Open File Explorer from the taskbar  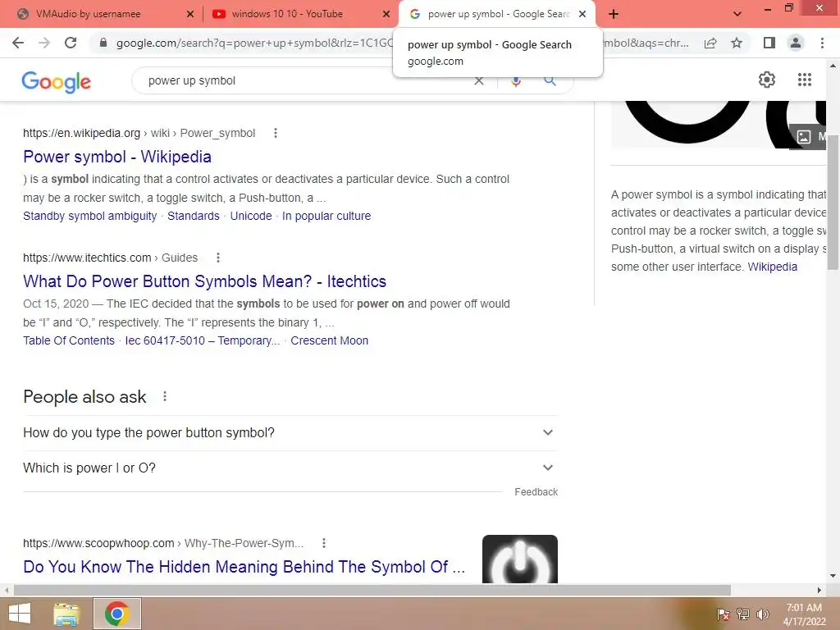coord(66,614)
